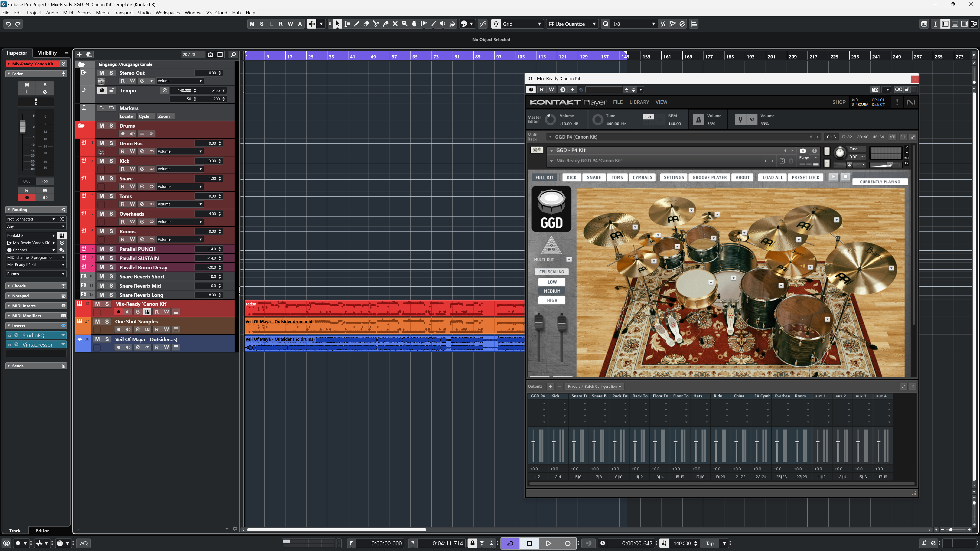
Task: Expand the Chords inspector section
Action: point(19,286)
